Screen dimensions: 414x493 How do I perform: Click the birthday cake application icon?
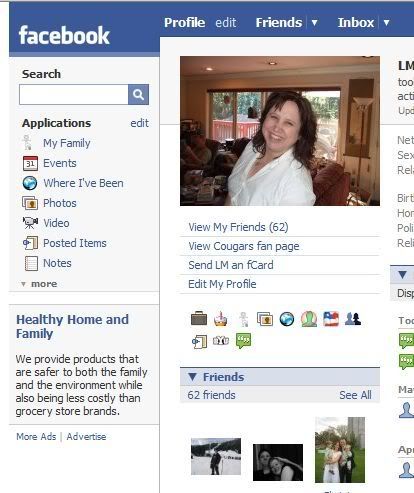[220, 319]
